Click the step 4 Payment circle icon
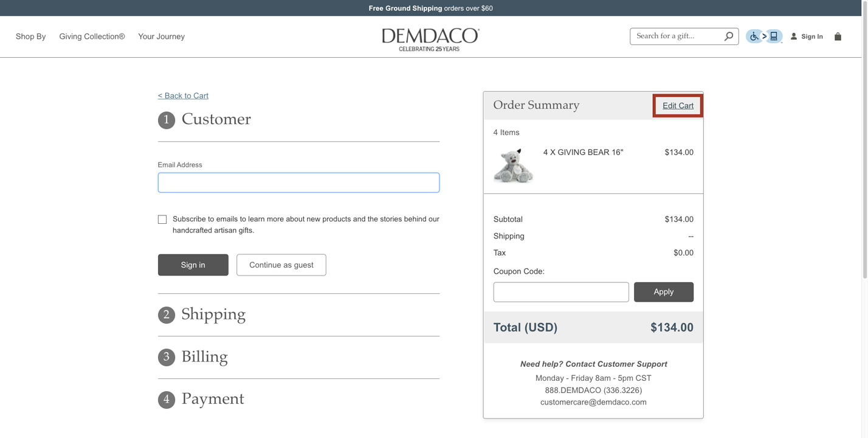The width and height of the screenshot is (868, 438). (x=166, y=400)
